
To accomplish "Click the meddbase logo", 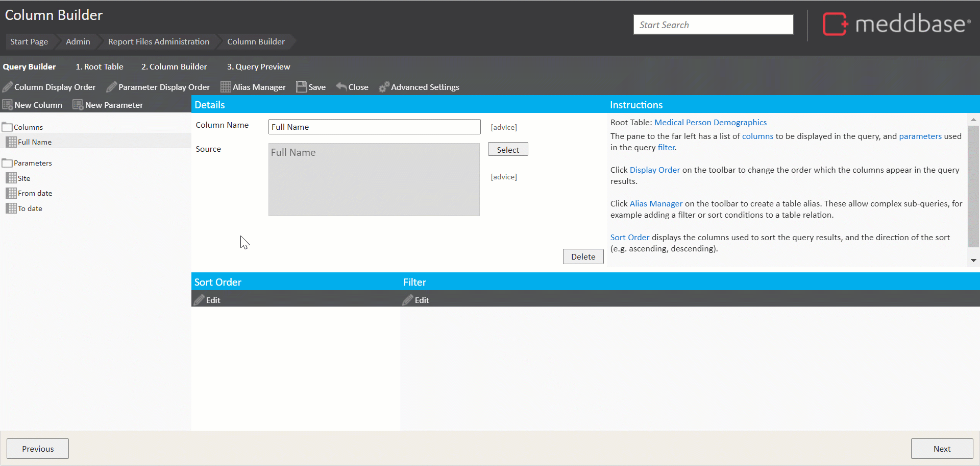I will (896, 24).
